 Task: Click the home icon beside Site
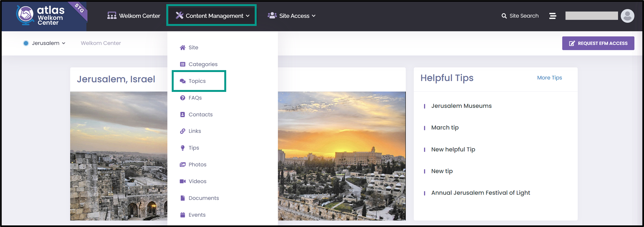[183, 47]
